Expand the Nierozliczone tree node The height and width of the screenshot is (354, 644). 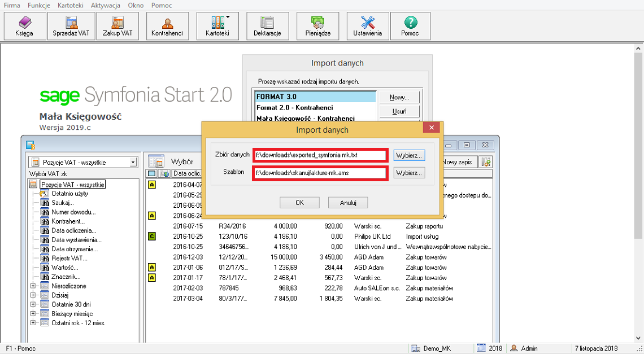pyautogui.click(x=33, y=286)
